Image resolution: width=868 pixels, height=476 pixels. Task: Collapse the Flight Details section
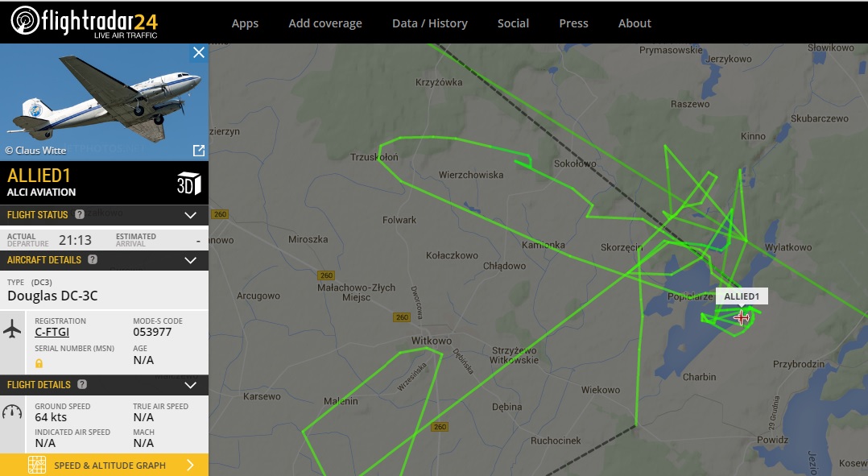point(190,385)
